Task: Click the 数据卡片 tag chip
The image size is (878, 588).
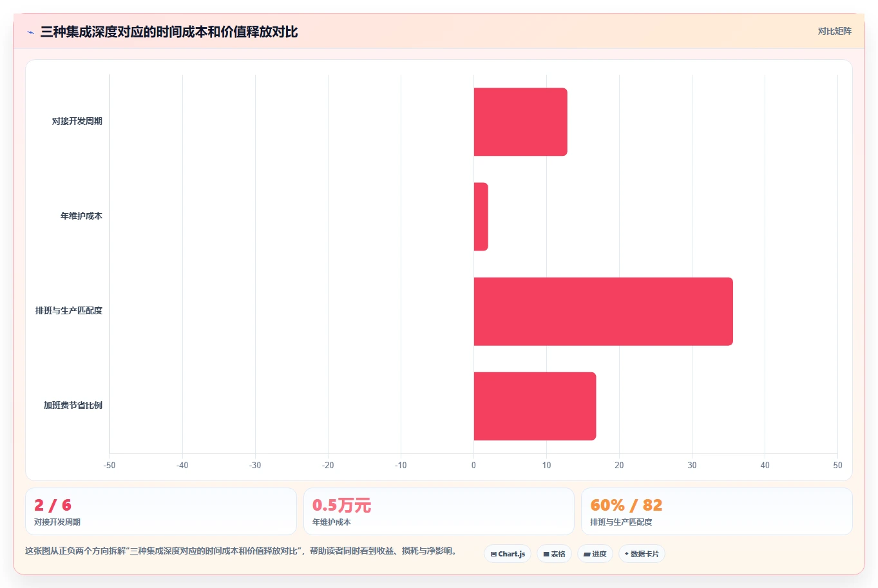Action: pyautogui.click(x=642, y=554)
